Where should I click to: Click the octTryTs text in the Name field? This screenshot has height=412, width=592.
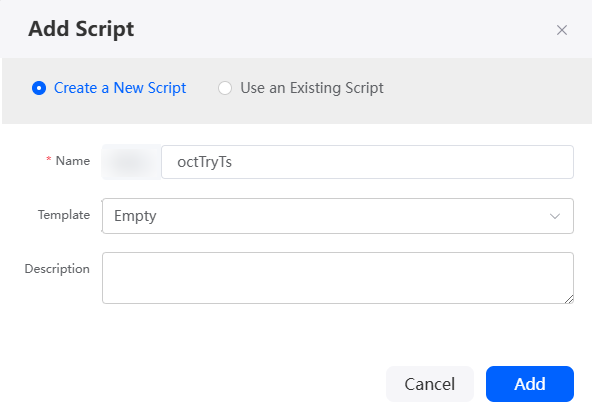[x=205, y=162]
